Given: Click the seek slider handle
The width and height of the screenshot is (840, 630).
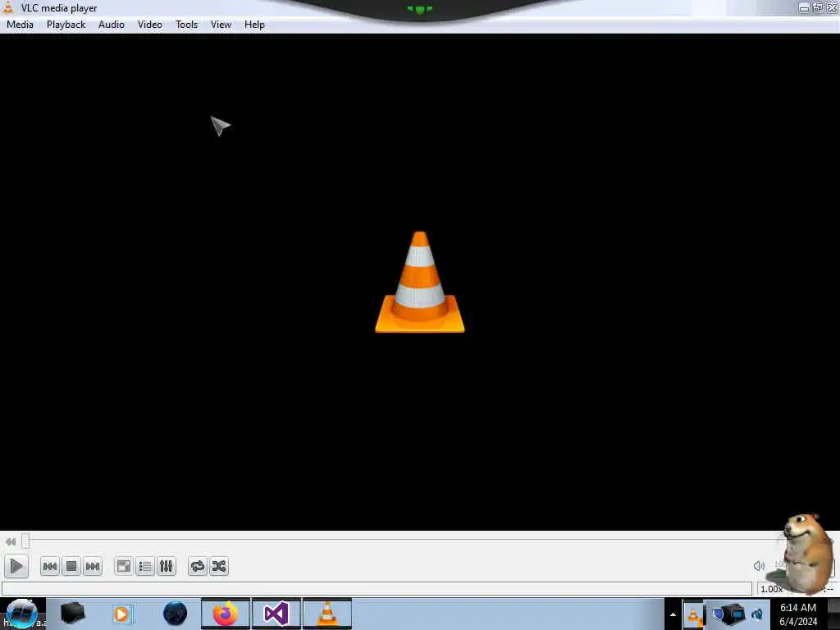Looking at the screenshot, I should 25,541.
